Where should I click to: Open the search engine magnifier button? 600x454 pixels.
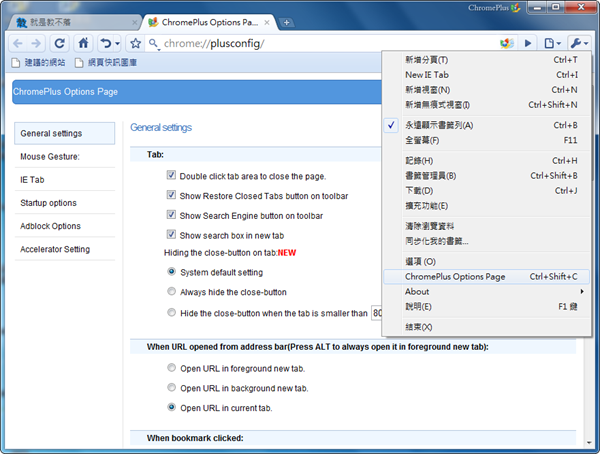(x=154, y=44)
